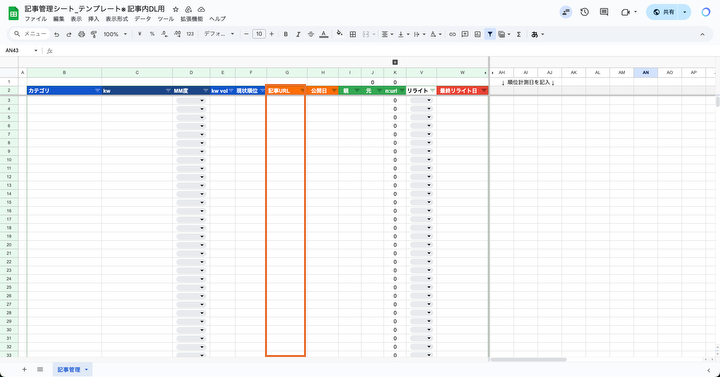Toggle italic formatting

pyautogui.click(x=298, y=34)
